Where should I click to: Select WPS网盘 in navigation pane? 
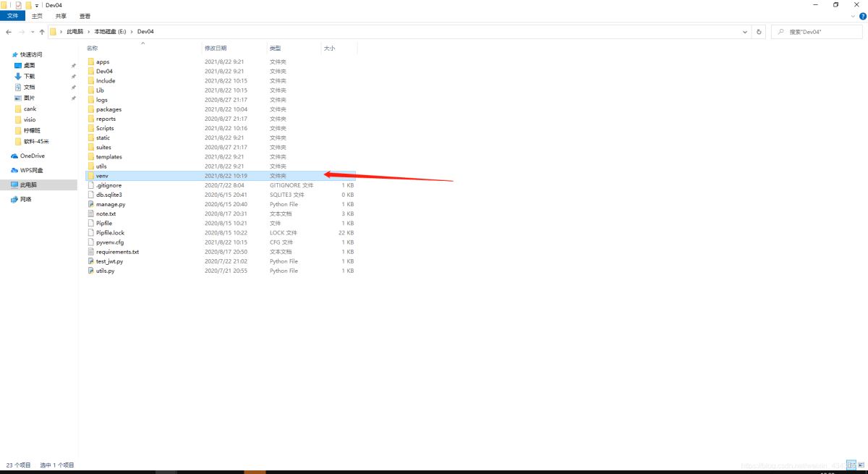pyautogui.click(x=32, y=170)
